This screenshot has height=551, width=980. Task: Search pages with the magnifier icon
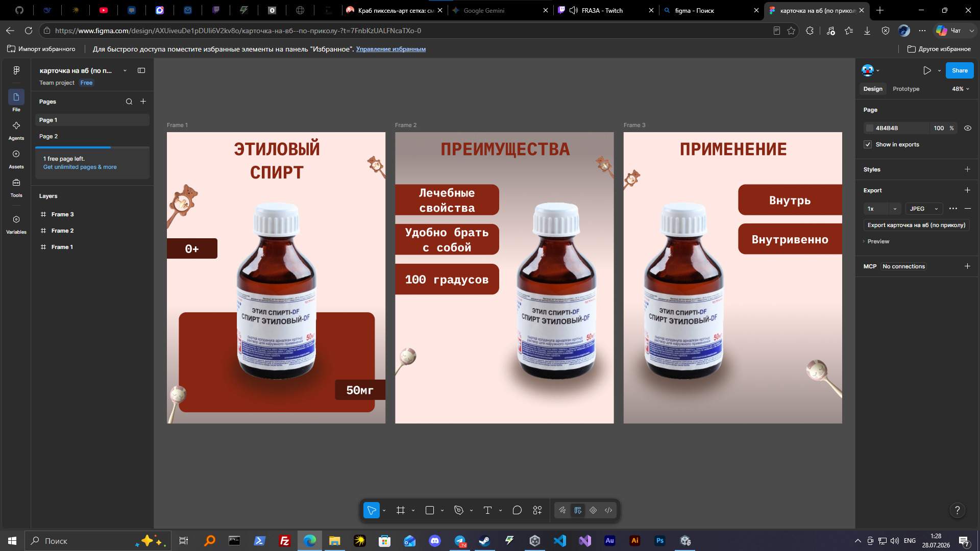129,102
